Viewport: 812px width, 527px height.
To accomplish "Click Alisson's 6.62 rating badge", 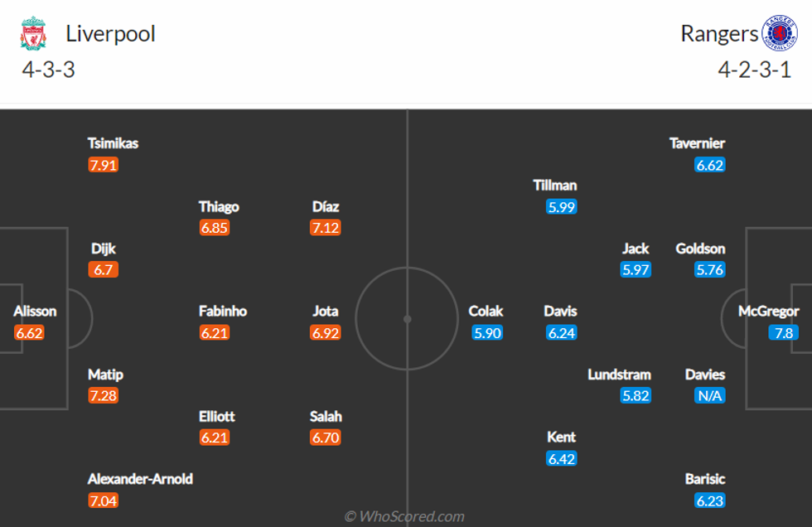I will [28, 333].
